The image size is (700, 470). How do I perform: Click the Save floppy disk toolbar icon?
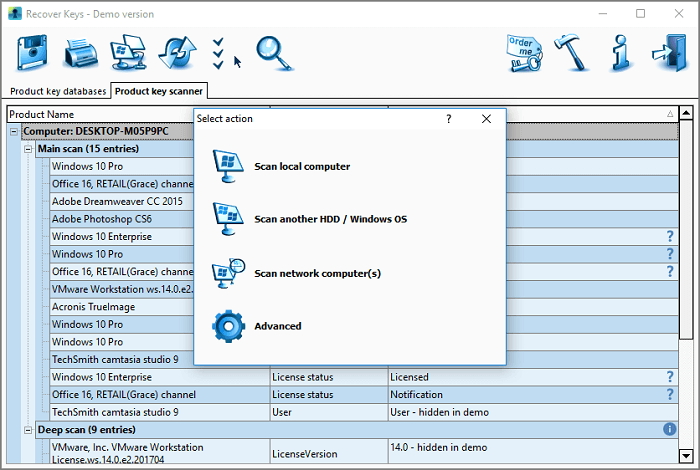tap(33, 52)
